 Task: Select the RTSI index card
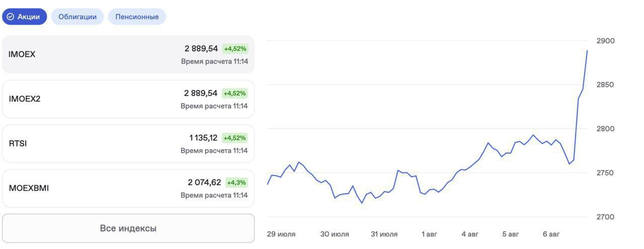(x=128, y=144)
